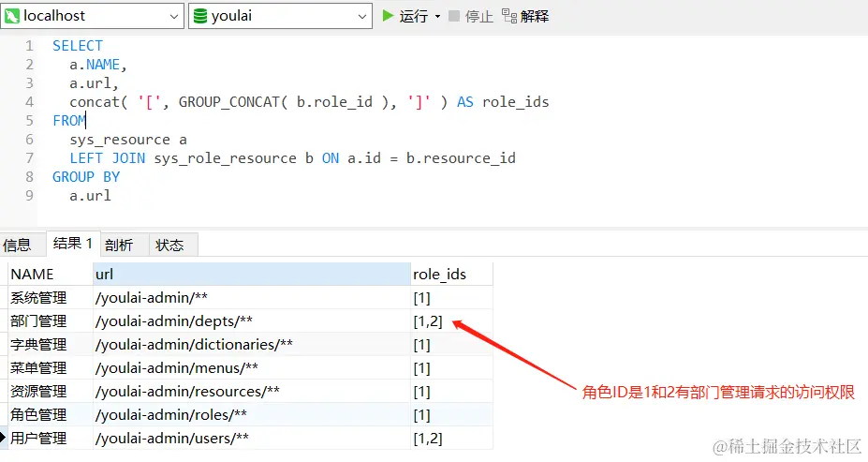
Task: Click role_ids cell in 字典管理 row
Action: (451, 345)
